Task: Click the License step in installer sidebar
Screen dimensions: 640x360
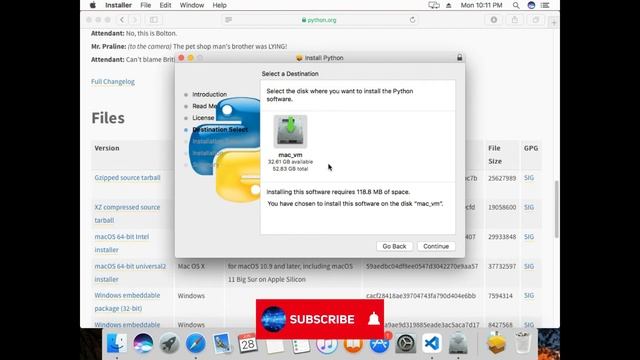Action: tap(203, 118)
